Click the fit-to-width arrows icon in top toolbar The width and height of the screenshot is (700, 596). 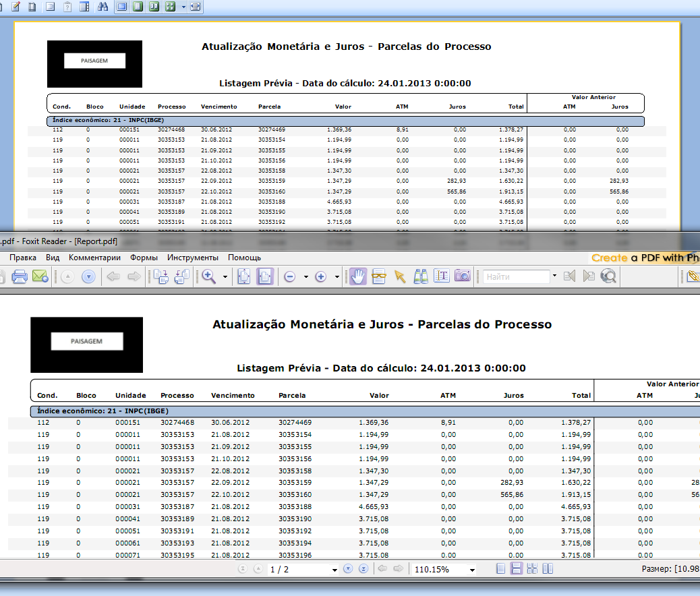(x=195, y=7)
